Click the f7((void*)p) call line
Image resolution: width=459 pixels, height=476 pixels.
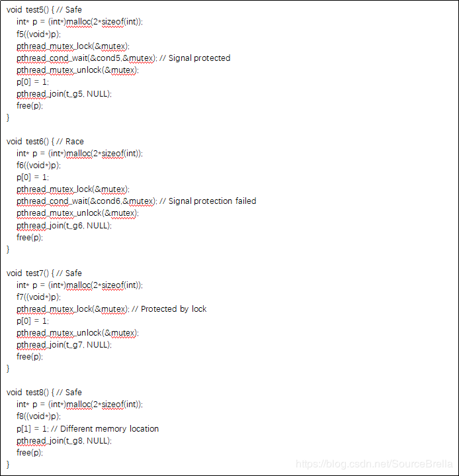38,297
